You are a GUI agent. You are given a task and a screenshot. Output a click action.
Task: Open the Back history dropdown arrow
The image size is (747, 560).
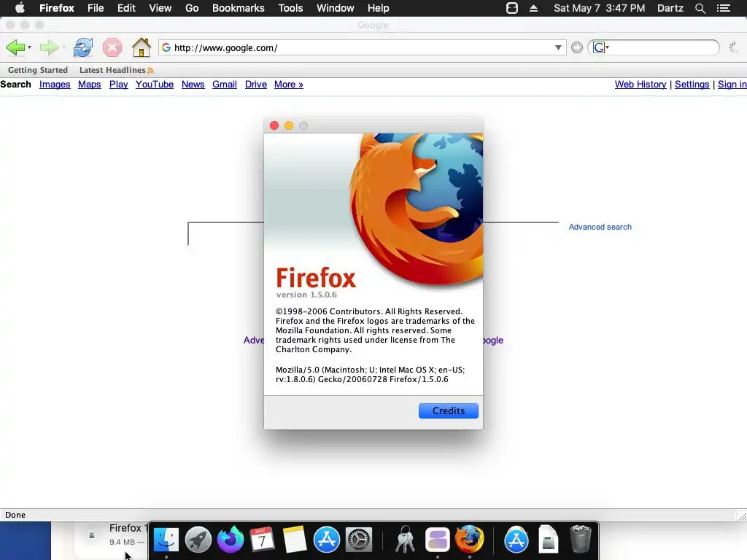coord(29,47)
